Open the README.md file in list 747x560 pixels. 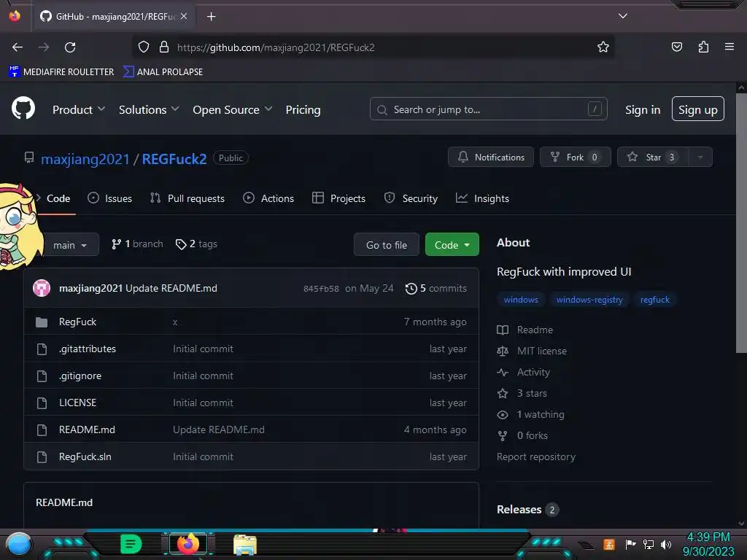(87, 429)
